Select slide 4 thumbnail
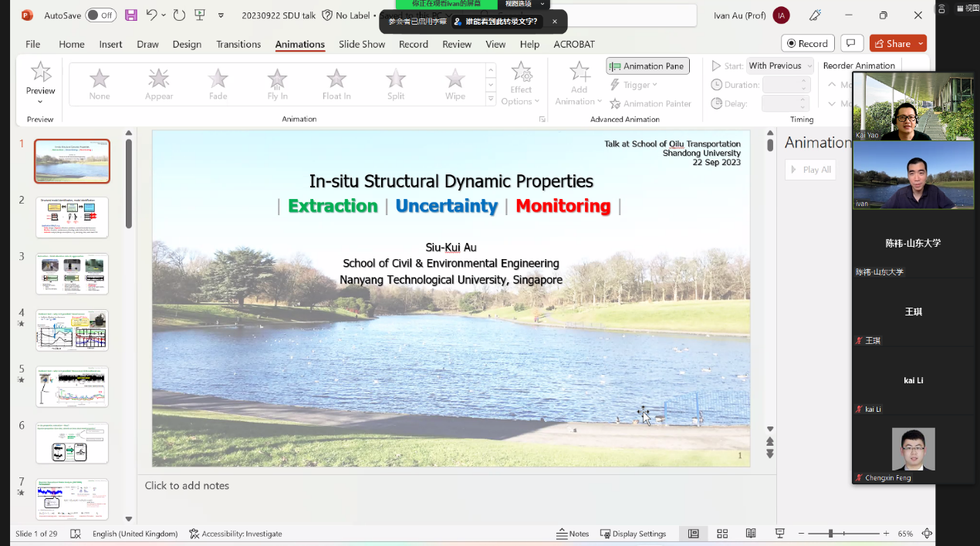The image size is (980, 546). pyautogui.click(x=72, y=330)
